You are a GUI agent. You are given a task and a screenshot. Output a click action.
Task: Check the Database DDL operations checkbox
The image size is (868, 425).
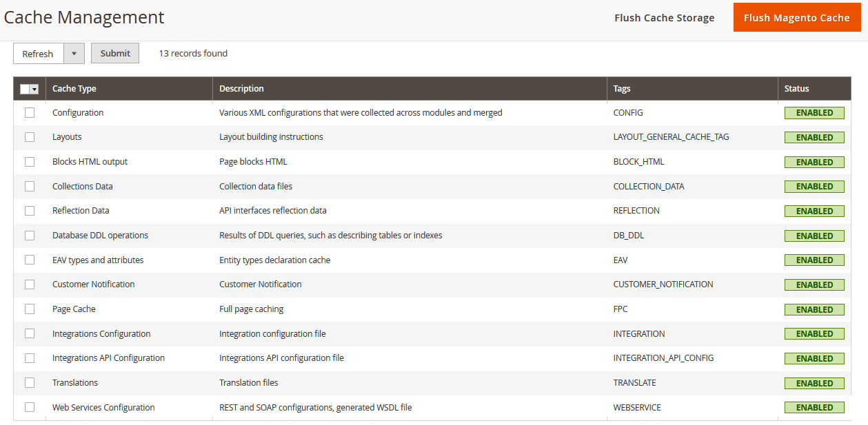tap(30, 236)
